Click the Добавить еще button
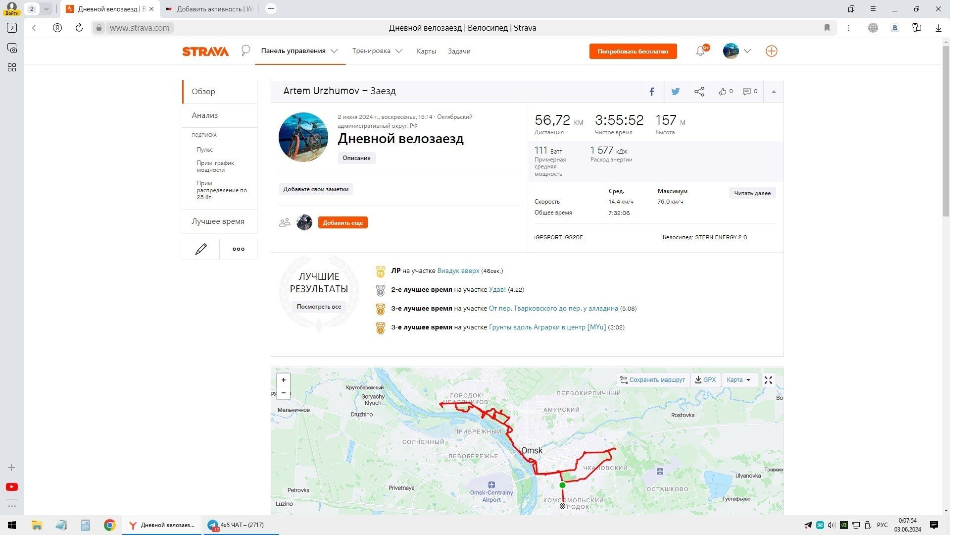This screenshot has width=980, height=535. click(x=343, y=223)
